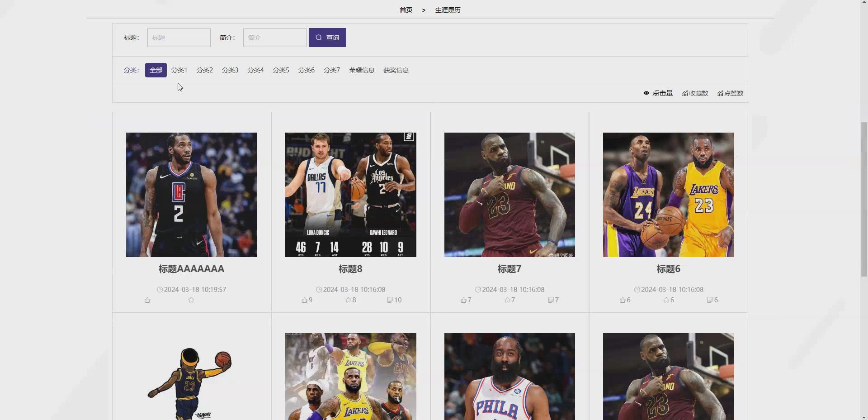Open the 标题7 Cavaliers 23 thumbnail
Viewport: 868px width, 420px height.
coord(509,195)
